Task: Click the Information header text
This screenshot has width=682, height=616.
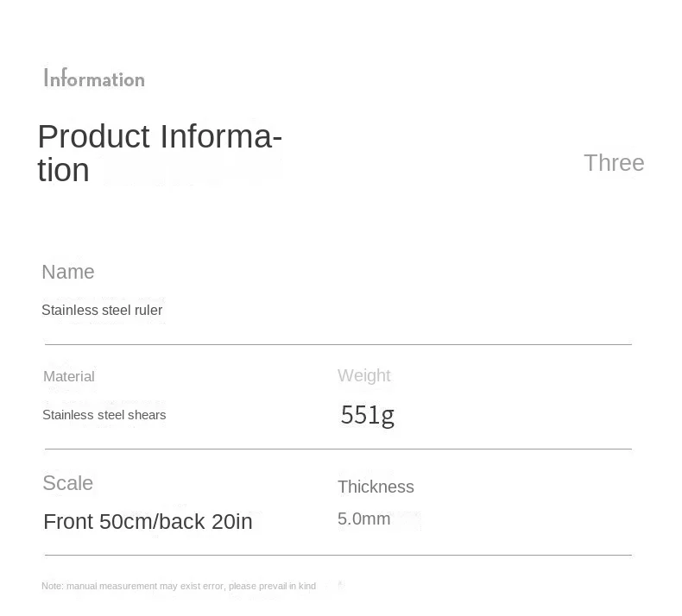Action: pos(94,79)
